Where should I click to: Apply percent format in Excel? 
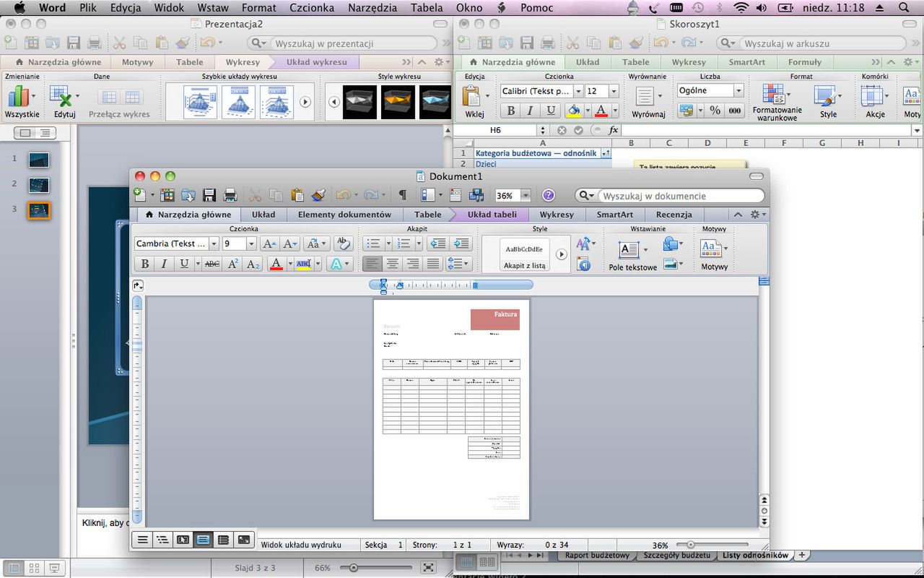pyautogui.click(x=715, y=111)
